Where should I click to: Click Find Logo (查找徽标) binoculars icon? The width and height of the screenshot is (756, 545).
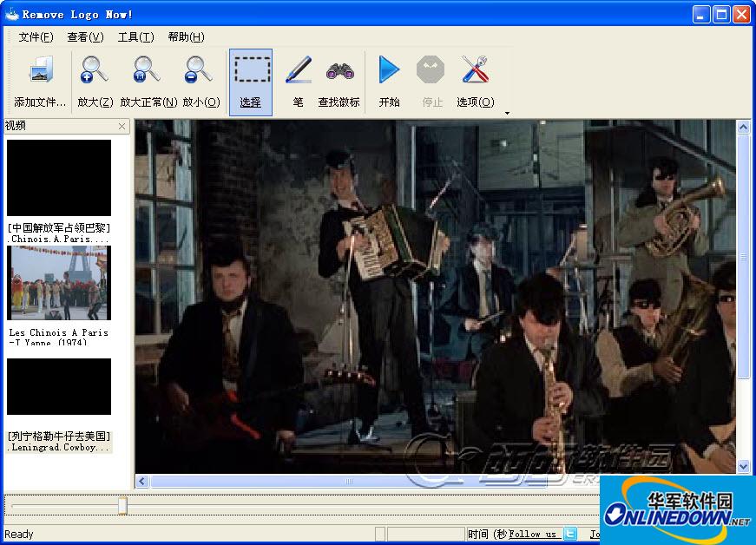coord(339,71)
